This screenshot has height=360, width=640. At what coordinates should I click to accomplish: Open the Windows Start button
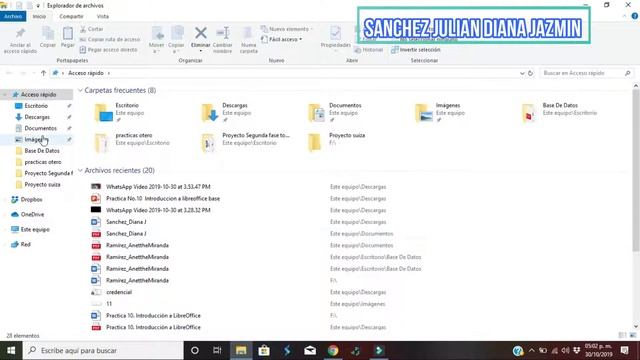(11, 351)
